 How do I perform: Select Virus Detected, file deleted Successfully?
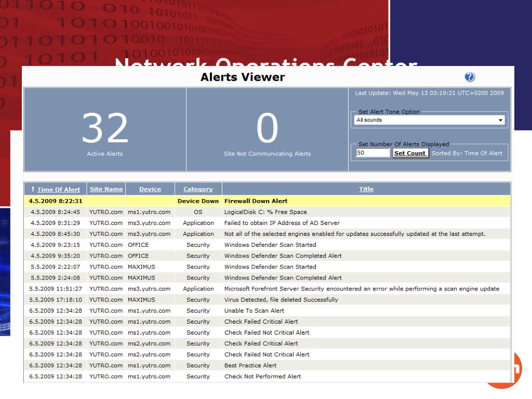(281, 300)
